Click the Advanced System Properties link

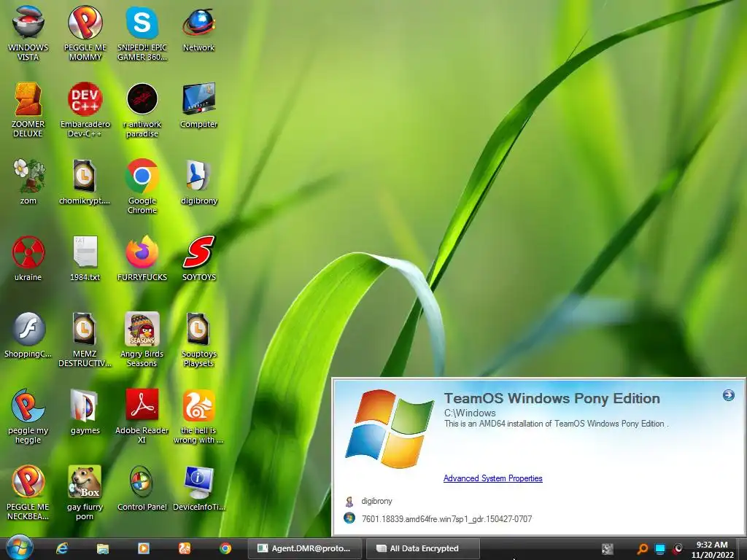point(492,478)
